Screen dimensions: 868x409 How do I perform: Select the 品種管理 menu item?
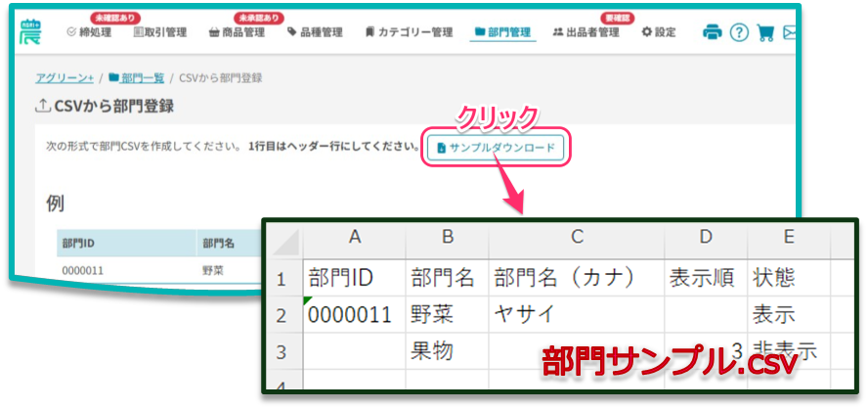coord(315,32)
